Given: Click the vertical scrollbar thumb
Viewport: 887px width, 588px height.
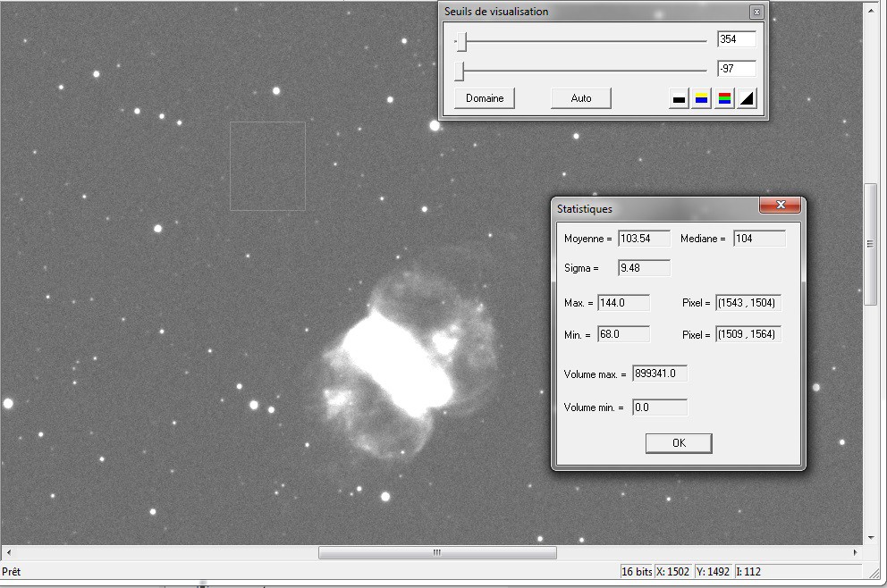Looking at the screenshot, I should 871,244.
